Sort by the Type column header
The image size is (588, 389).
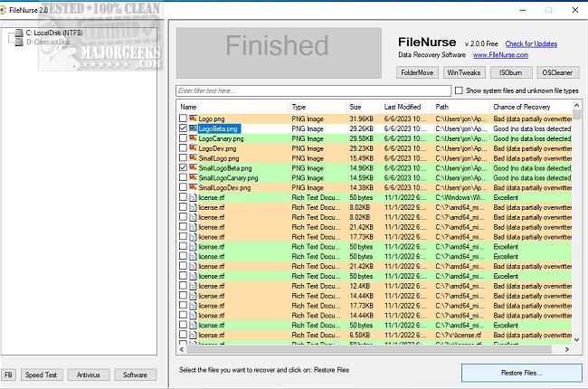[x=317, y=107]
